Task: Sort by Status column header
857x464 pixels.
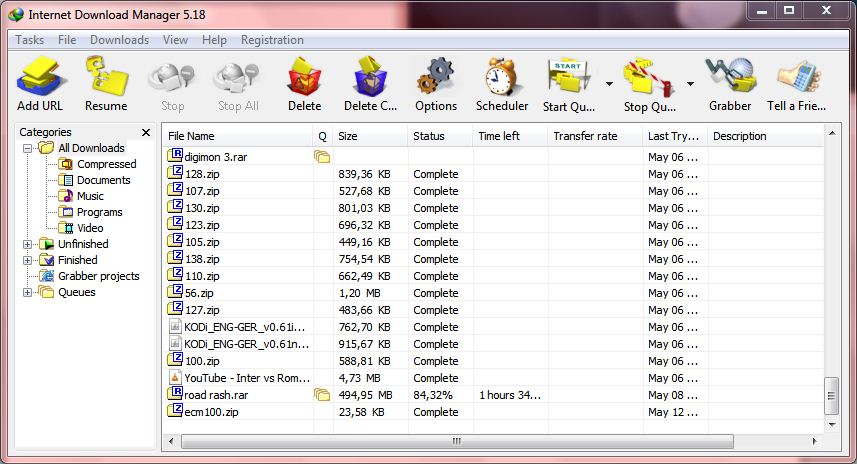Action: pyautogui.click(x=440, y=136)
